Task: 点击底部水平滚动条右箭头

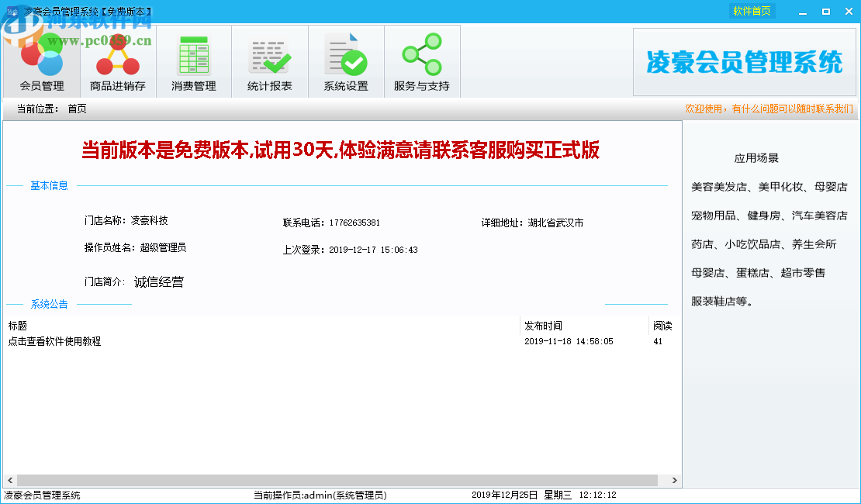Action: 673,479
